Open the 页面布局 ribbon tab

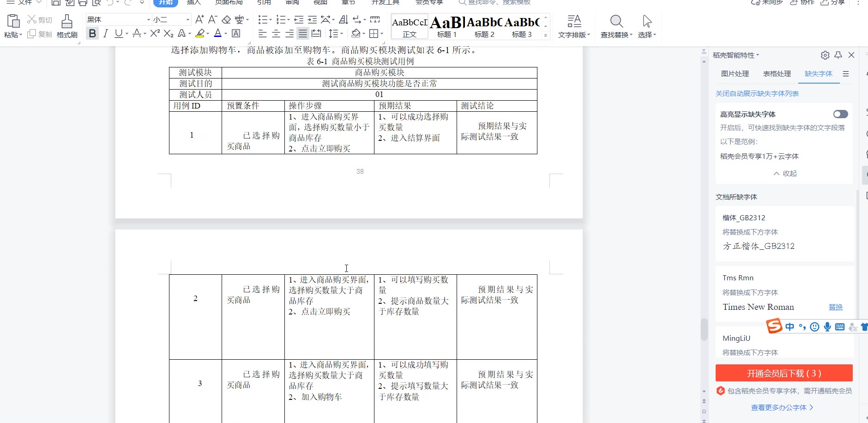229,2
